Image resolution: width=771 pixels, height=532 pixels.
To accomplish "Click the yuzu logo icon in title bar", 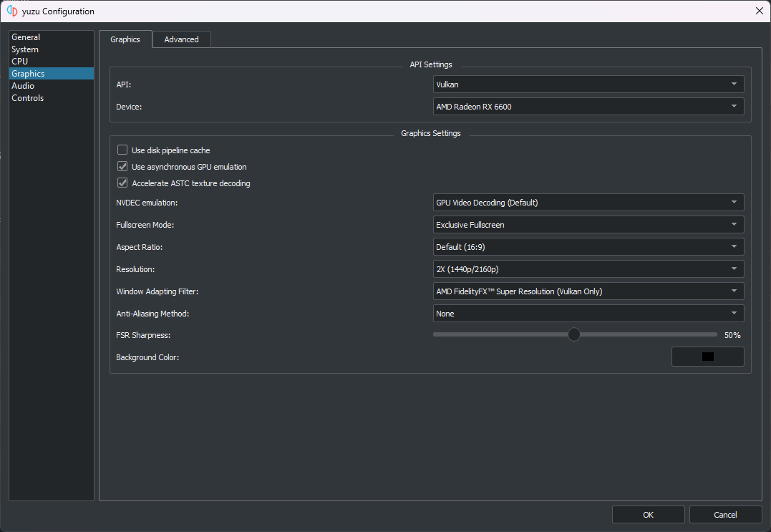I will click(x=12, y=11).
